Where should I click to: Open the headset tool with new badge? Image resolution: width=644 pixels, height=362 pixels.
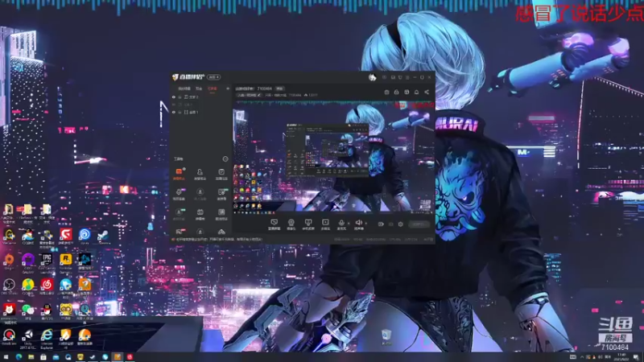coord(179,194)
